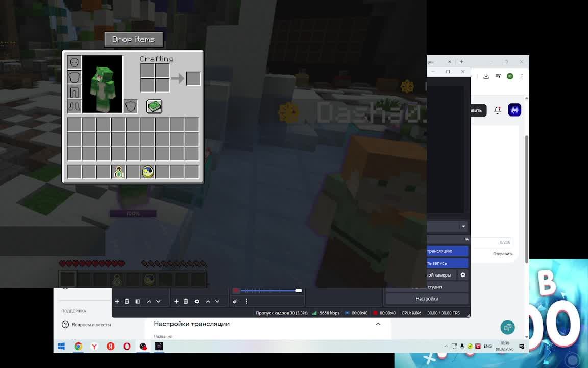
Task: Open scene filters in OBS
Action: (138, 301)
